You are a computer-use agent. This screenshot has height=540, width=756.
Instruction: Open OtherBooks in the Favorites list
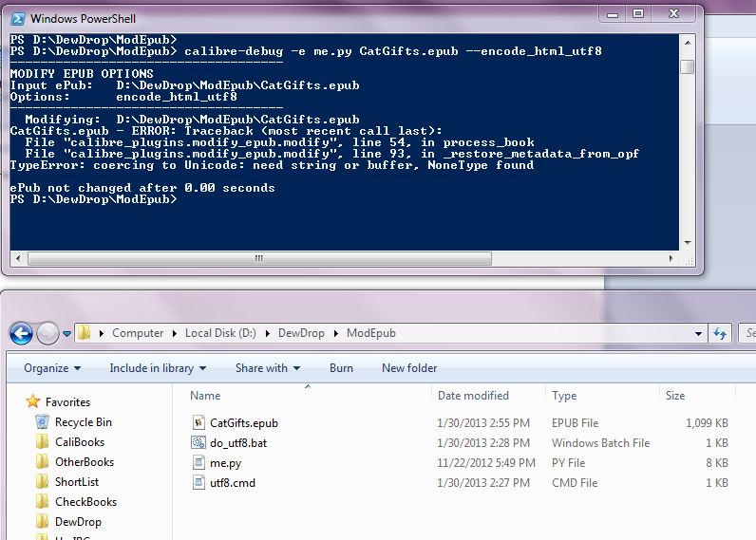tap(85, 462)
